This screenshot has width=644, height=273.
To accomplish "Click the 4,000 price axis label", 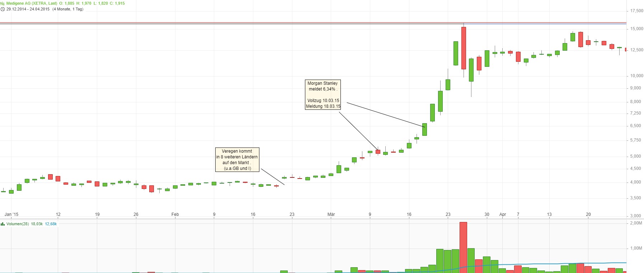I will click(x=636, y=182).
